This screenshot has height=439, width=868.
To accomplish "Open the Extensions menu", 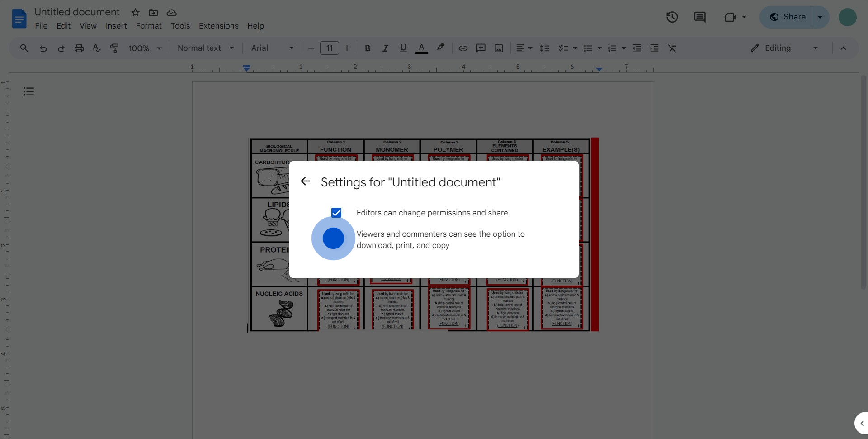I will [x=218, y=26].
